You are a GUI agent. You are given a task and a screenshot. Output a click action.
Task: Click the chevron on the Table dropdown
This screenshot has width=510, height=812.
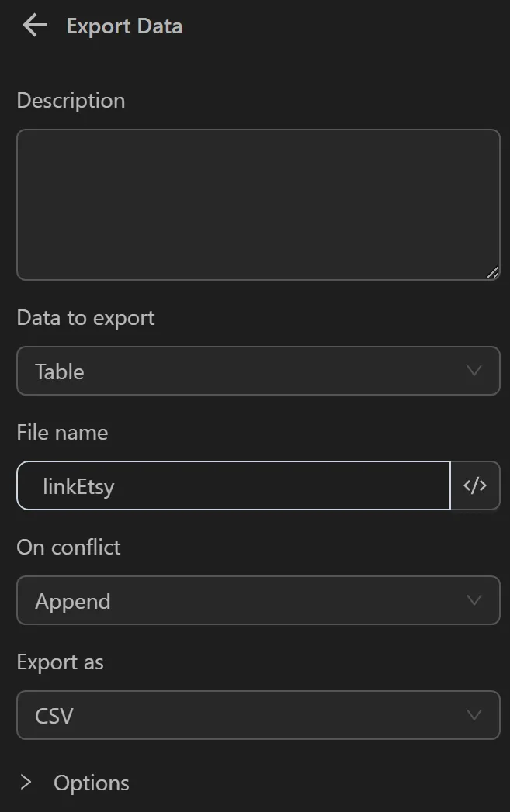click(474, 371)
